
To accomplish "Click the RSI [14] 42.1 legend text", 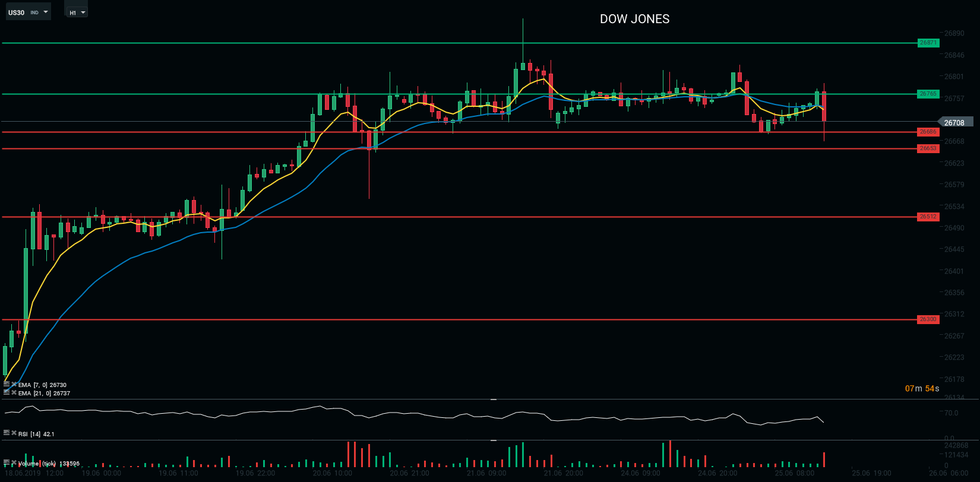I will coord(36,434).
